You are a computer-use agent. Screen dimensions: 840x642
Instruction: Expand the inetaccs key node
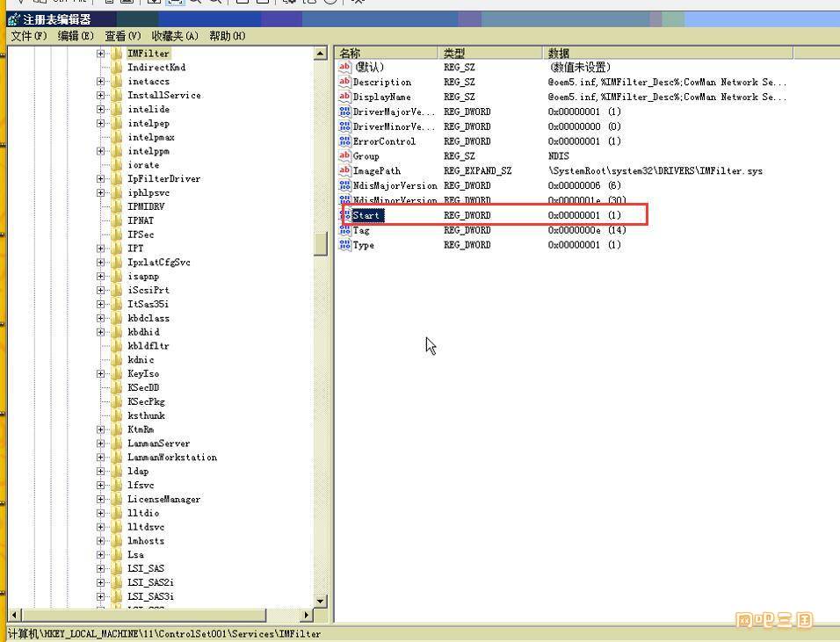pos(100,81)
